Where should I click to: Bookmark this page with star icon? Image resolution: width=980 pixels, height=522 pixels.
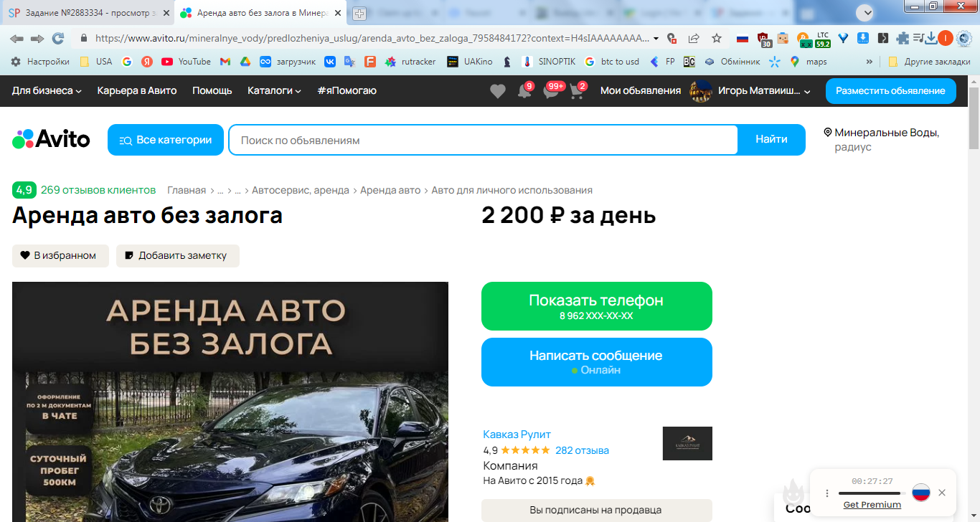pos(717,38)
